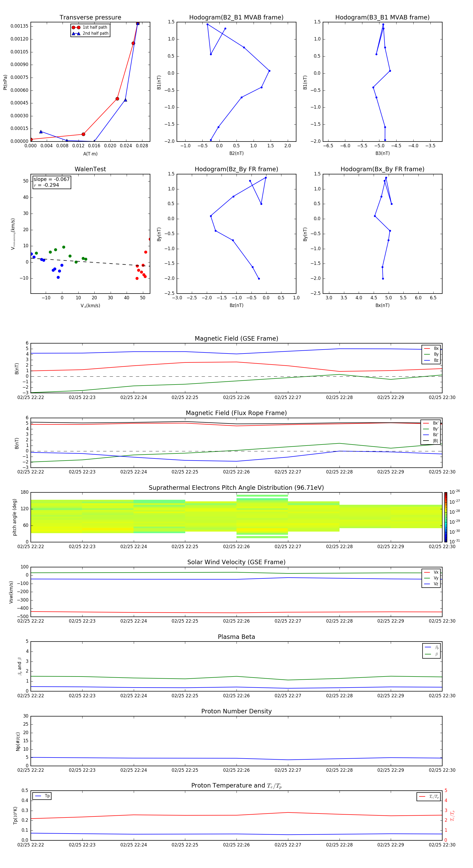Click the 'r = -0.294' annotation
473x868 pixels.
pos(47,185)
